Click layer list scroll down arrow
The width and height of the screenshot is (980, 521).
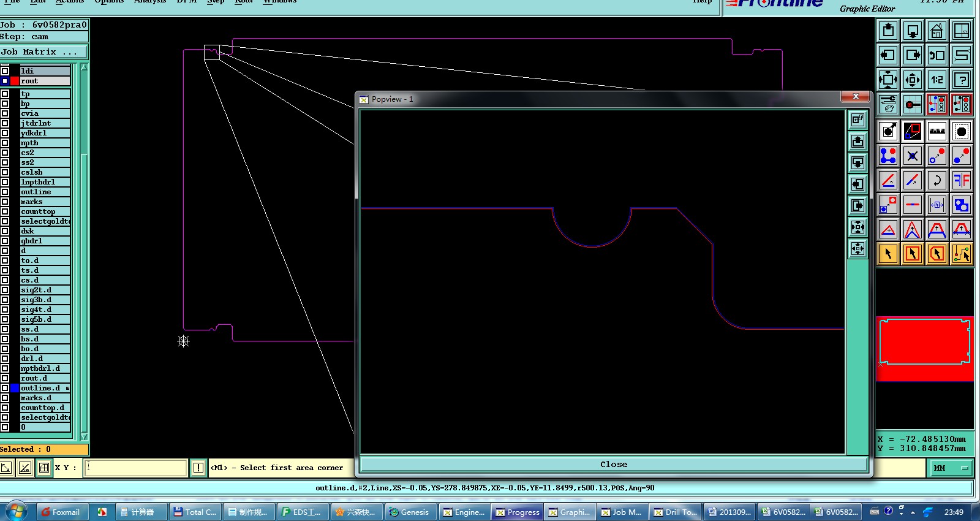pos(84,436)
